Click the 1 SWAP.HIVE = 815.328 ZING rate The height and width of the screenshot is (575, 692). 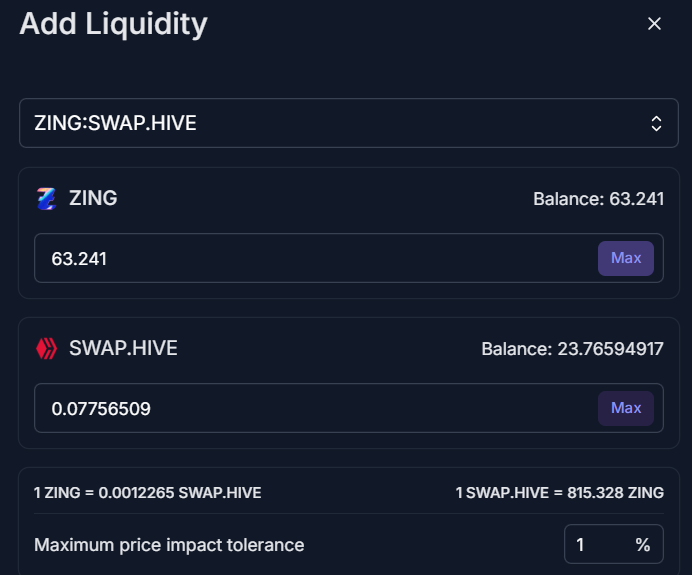tap(560, 493)
